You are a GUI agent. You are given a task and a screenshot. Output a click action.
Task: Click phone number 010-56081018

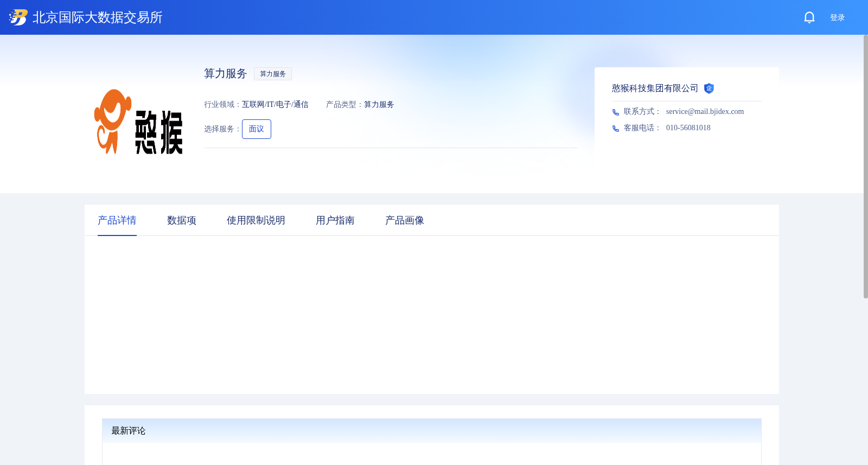(688, 128)
